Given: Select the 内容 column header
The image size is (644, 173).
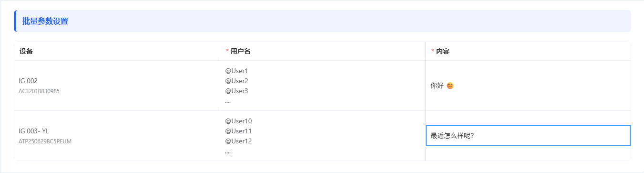Looking at the screenshot, I should tap(442, 51).
